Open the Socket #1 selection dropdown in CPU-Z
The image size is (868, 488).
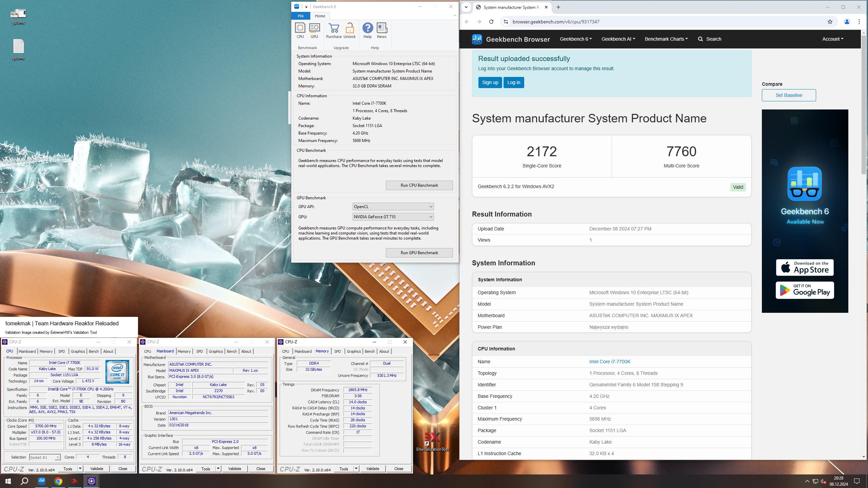click(45, 457)
